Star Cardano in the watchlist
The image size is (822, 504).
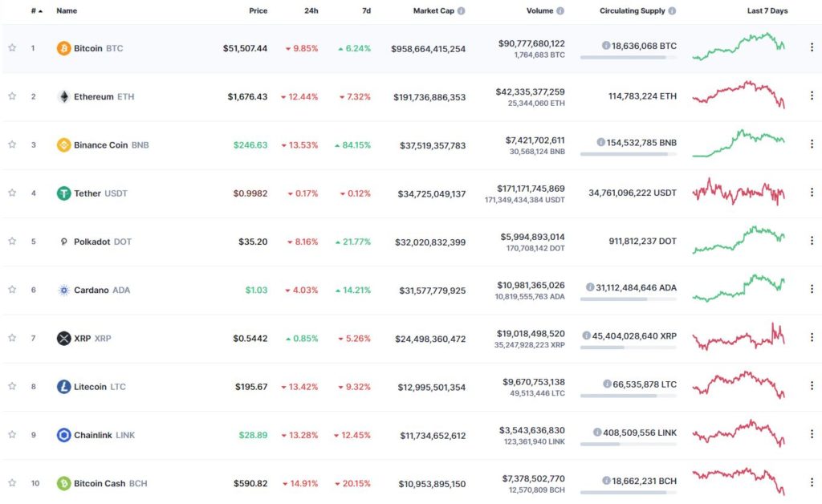click(x=12, y=289)
